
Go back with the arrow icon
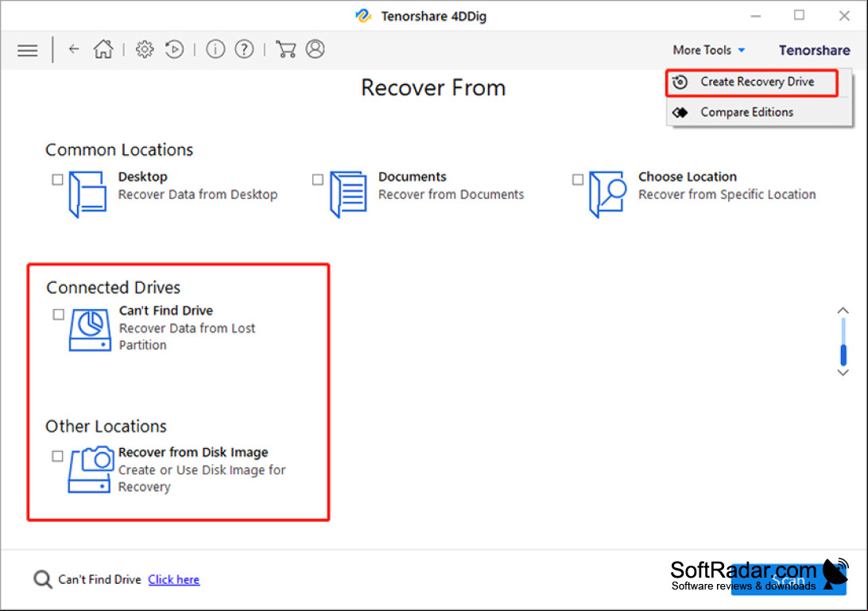[x=74, y=49]
